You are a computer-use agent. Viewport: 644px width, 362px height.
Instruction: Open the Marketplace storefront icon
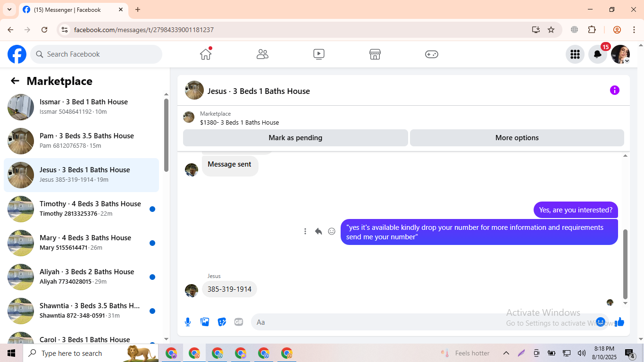(375, 54)
